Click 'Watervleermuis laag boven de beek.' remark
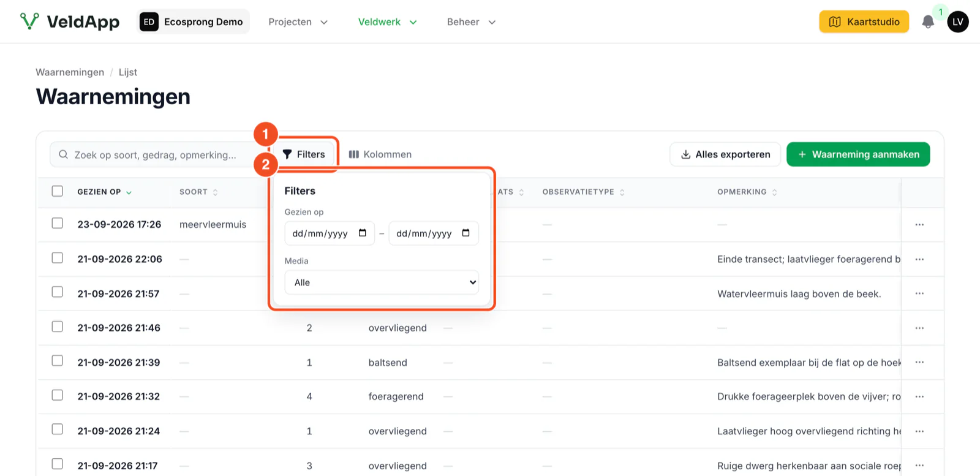980x476 pixels. coord(799,294)
